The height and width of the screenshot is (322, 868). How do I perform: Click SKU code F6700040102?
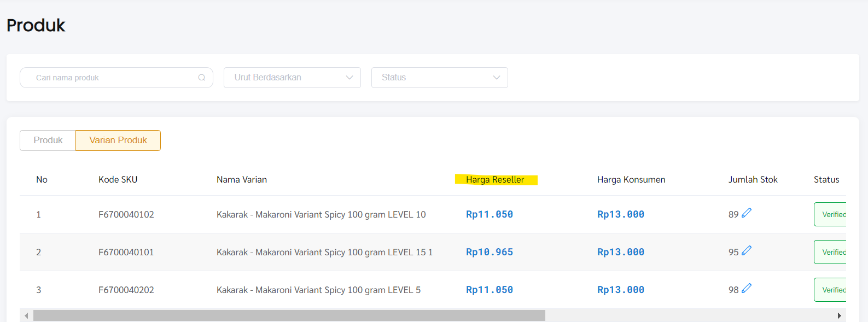tap(126, 214)
